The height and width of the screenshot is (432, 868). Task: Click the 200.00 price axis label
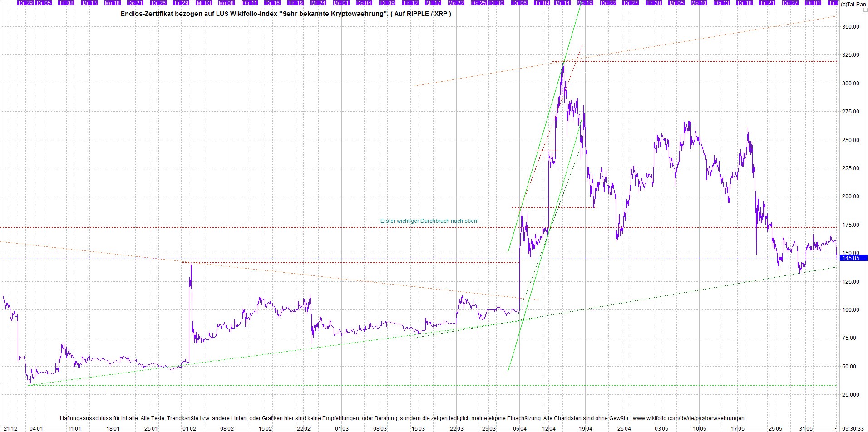tap(850, 196)
